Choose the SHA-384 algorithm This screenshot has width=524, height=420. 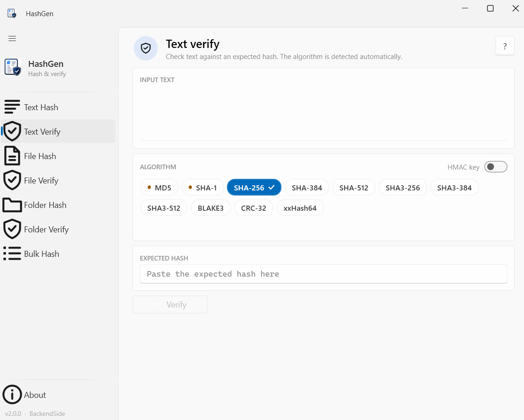pyautogui.click(x=307, y=188)
